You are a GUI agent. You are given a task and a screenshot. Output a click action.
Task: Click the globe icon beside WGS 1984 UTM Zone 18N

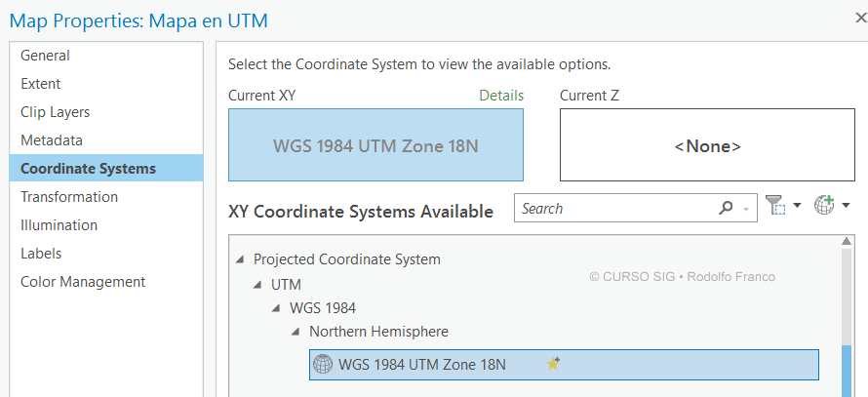point(323,365)
